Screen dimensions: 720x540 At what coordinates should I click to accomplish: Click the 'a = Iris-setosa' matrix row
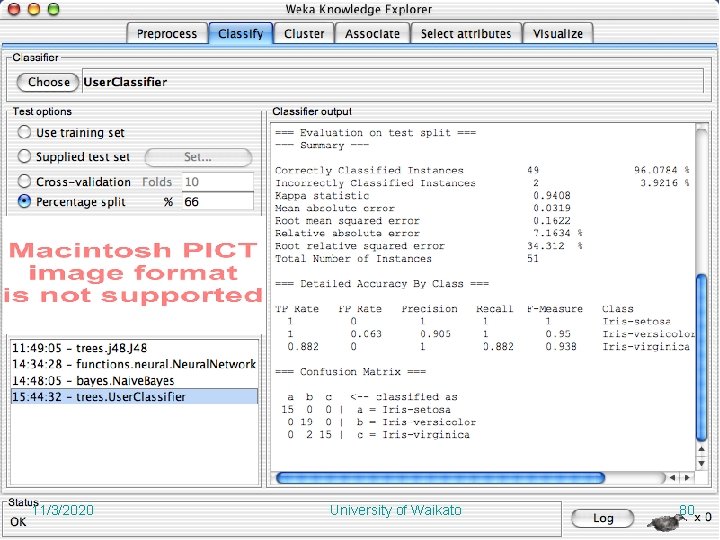click(366, 409)
